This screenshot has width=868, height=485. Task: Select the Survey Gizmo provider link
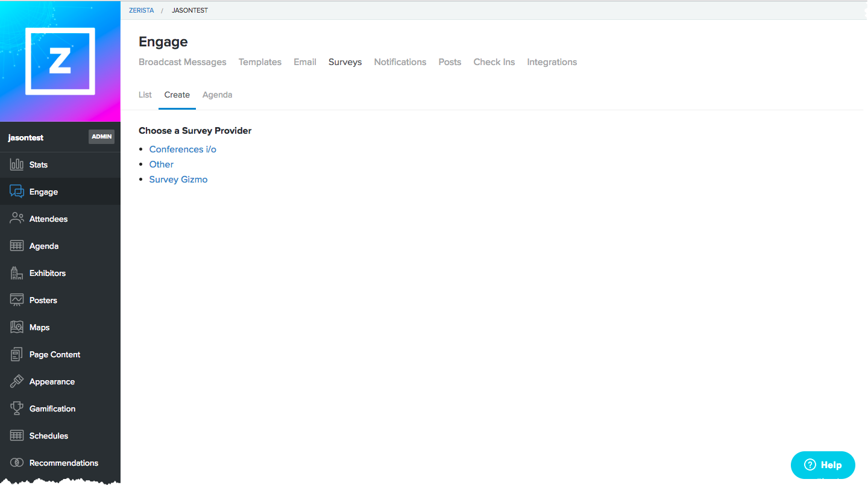pos(178,180)
